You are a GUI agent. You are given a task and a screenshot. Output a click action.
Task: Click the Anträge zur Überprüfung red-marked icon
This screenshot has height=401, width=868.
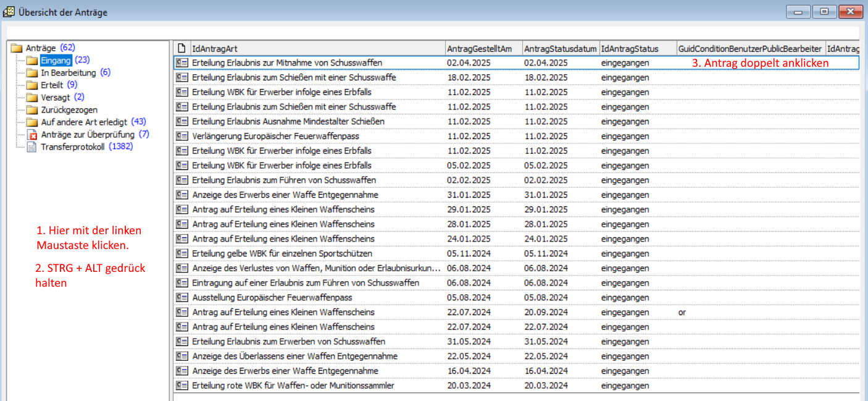32,135
